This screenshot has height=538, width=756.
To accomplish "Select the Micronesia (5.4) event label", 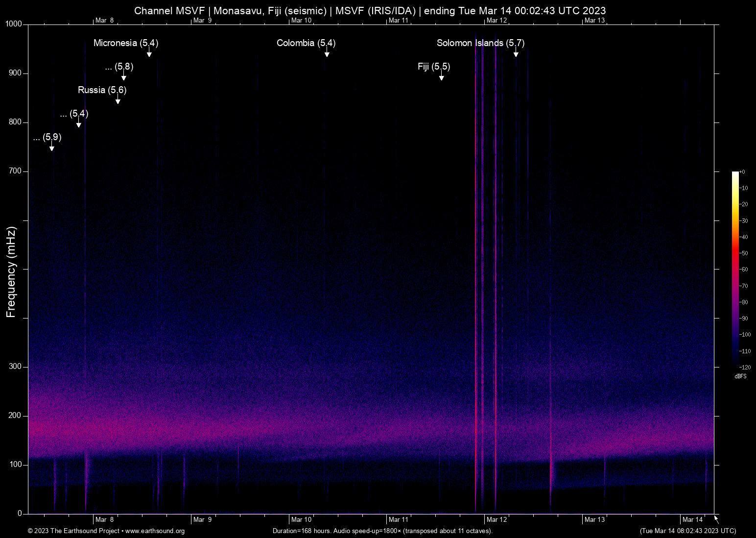I will point(126,43).
